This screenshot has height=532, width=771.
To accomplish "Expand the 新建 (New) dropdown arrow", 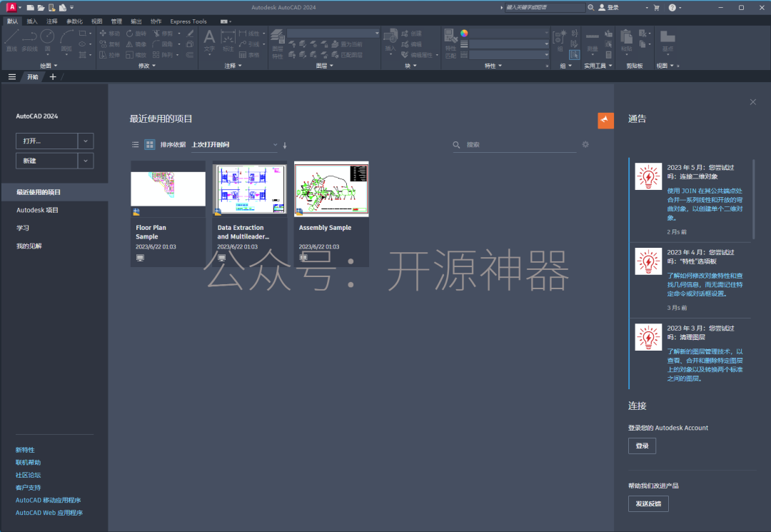I will coord(86,161).
